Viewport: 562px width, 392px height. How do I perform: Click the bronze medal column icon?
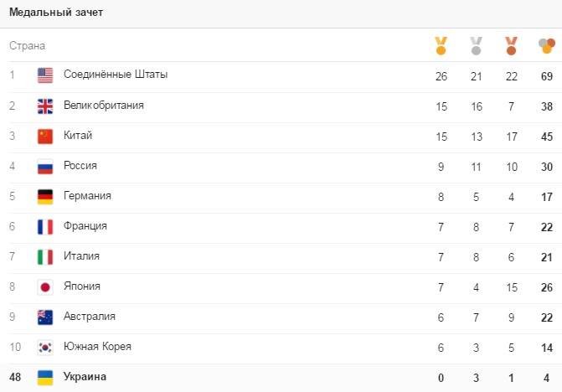click(x=511, y=45)
